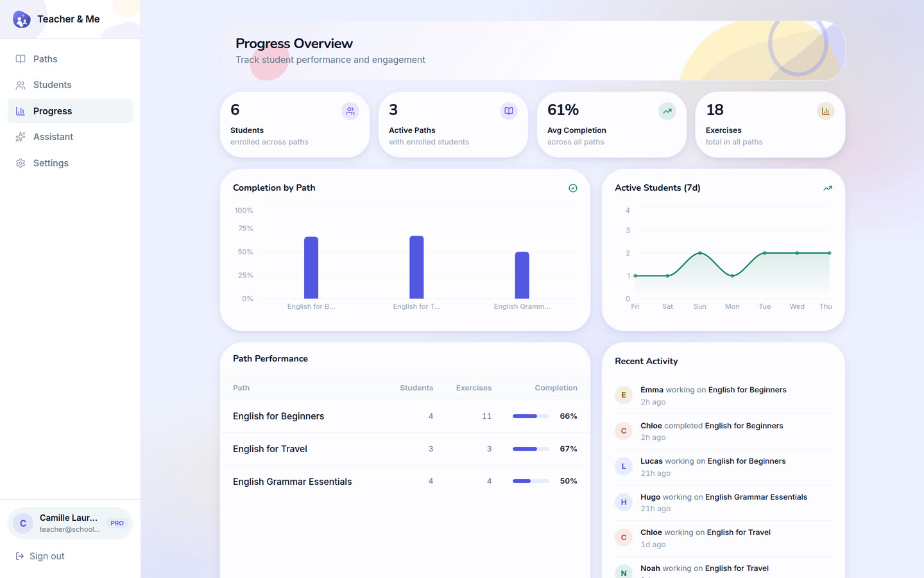Select the Progress menu item
The height and width of the screenshot is (578, 924).
click(70, 111)
